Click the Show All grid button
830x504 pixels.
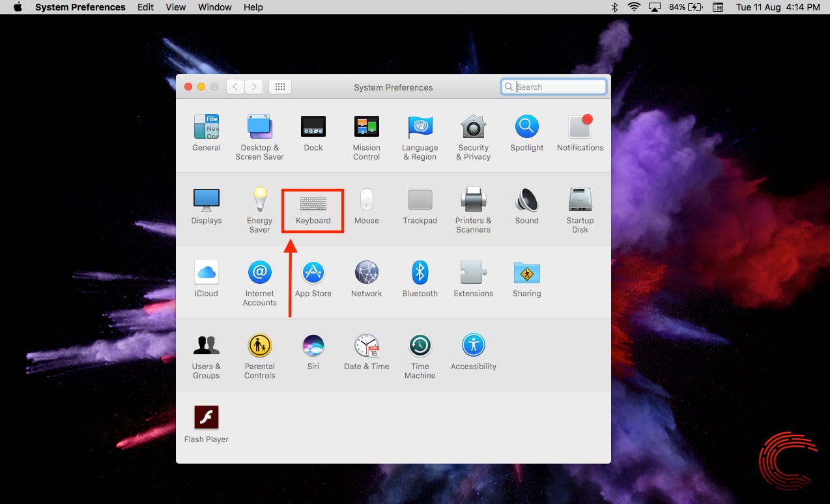[280, 87]
